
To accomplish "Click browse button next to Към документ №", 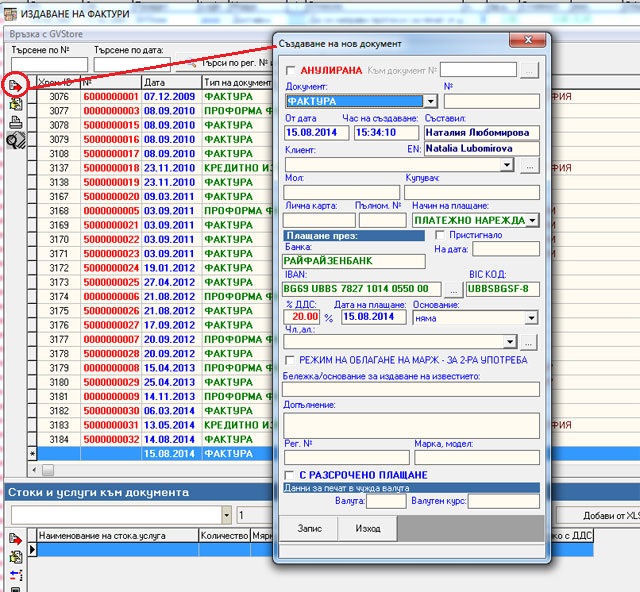I will coord(529,70).
